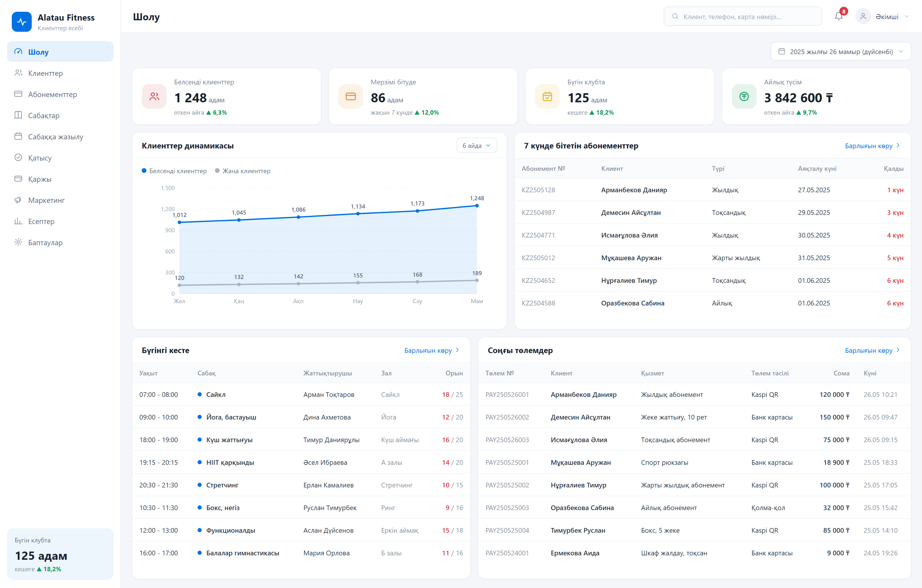Click the Alatau Fitness pulse logo
This screenshot has height=588, width=922.
click(22, 22)
